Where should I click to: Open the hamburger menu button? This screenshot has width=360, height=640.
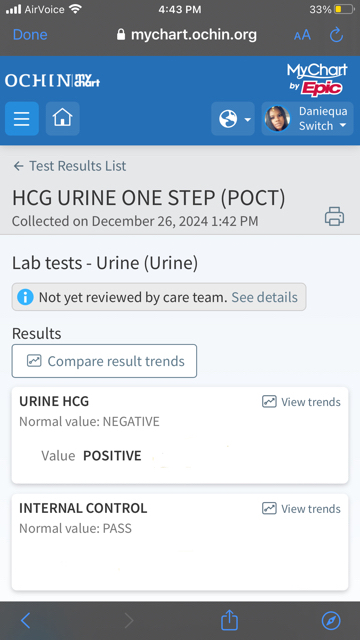(x=22, y=118)
